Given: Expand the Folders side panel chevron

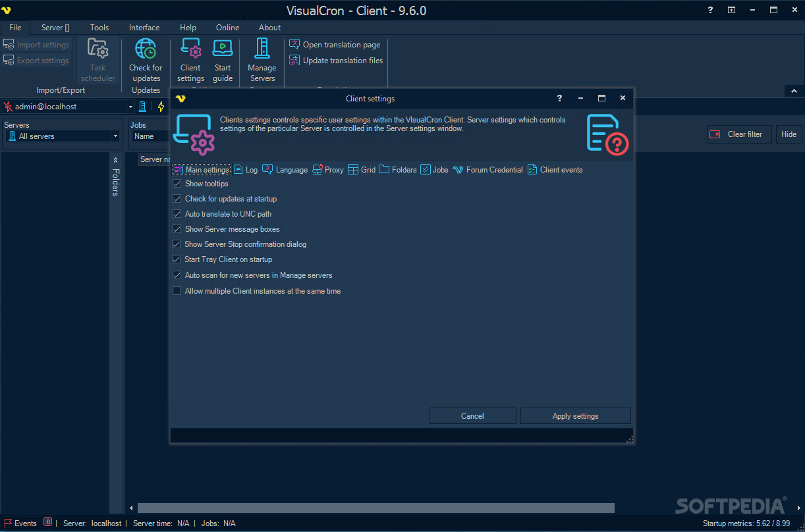Looking at the screenshot, I should tap(115, 160).
